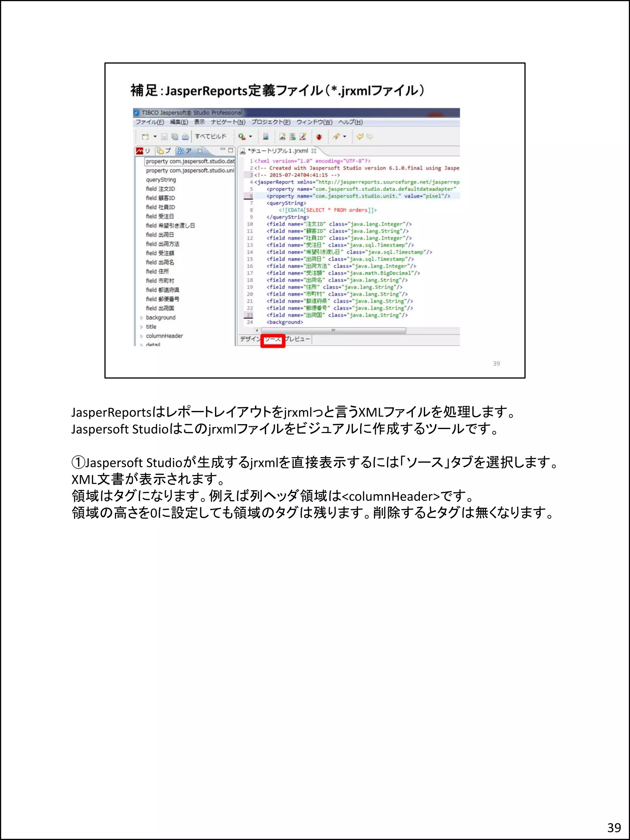This screenshot has width=630, height=840.
Task: Click the greyed forward navigation arrow
Action: (370, 137)
